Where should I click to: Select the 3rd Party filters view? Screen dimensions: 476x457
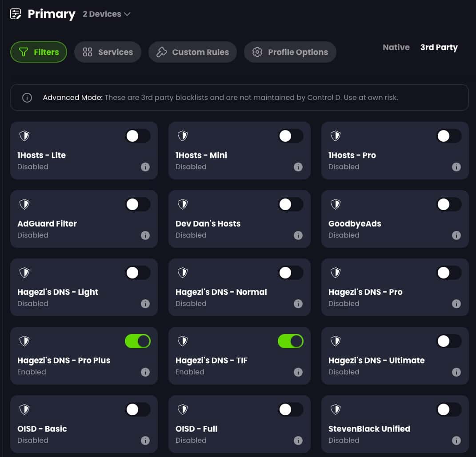439,48
